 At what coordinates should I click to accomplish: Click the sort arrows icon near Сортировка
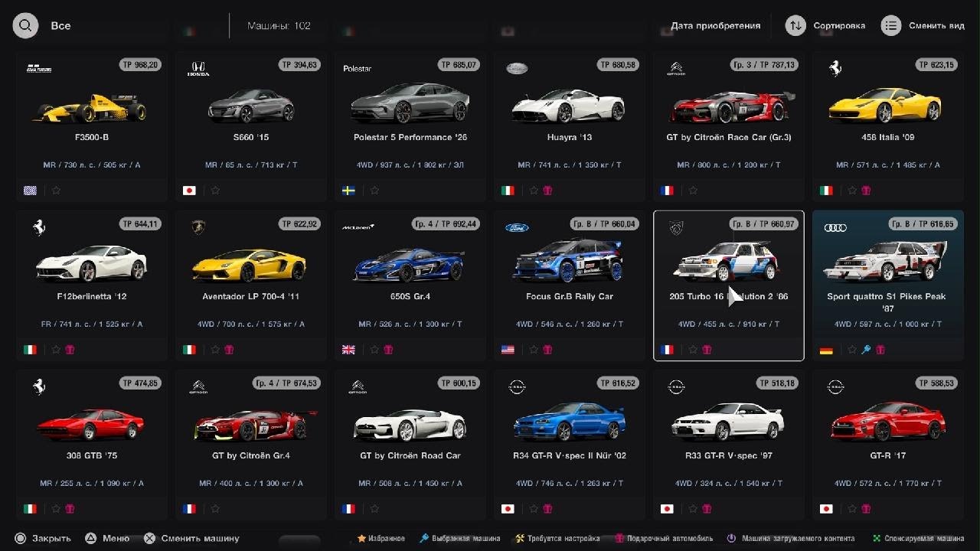point(796,25)
